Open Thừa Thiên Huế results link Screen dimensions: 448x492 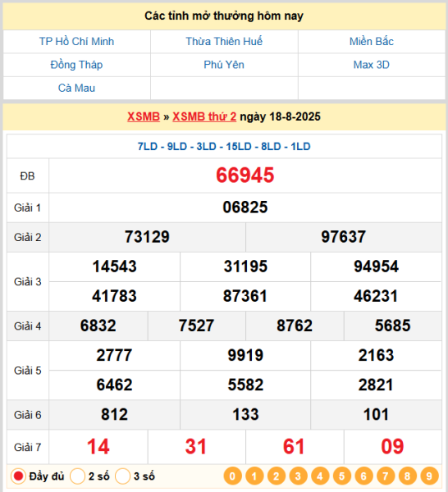[224, 42]
